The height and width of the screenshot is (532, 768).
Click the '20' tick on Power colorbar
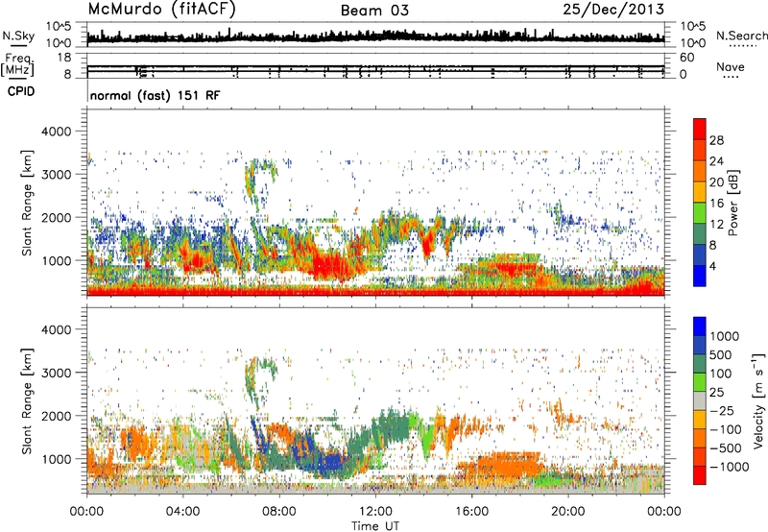coord(716,182)
